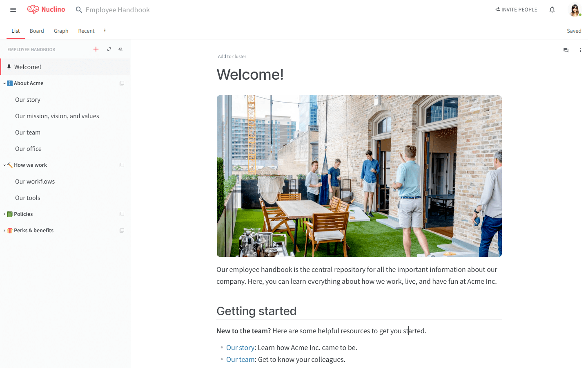Click the green book emoji of Policies
The height and width of the screenshot is (368, 588).
[10, 214]
